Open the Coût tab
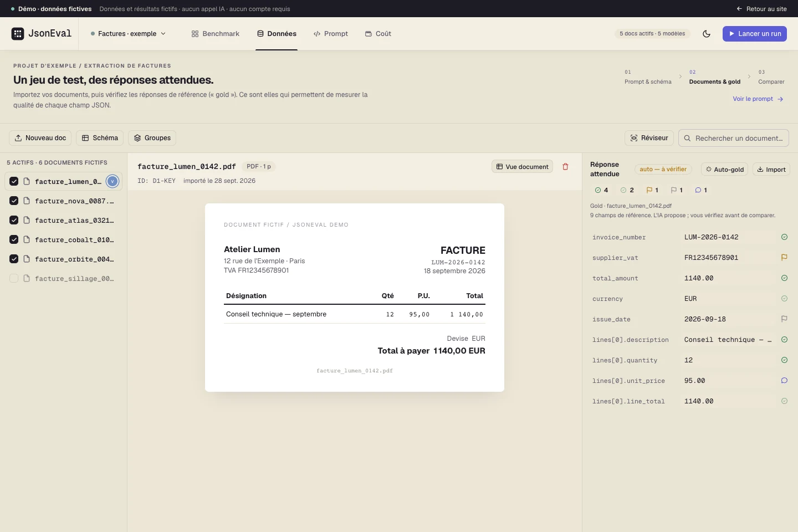798x532 pixels. click(378, 34)
